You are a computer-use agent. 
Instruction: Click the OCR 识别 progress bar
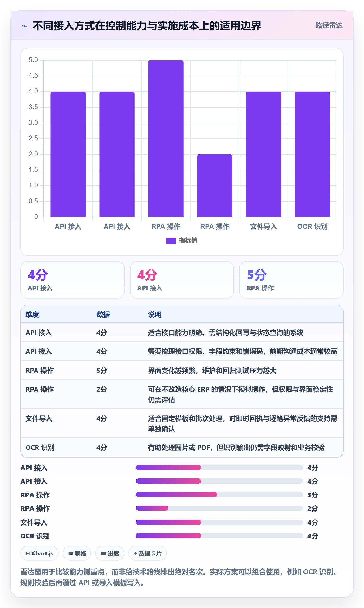tap(219, 536)
